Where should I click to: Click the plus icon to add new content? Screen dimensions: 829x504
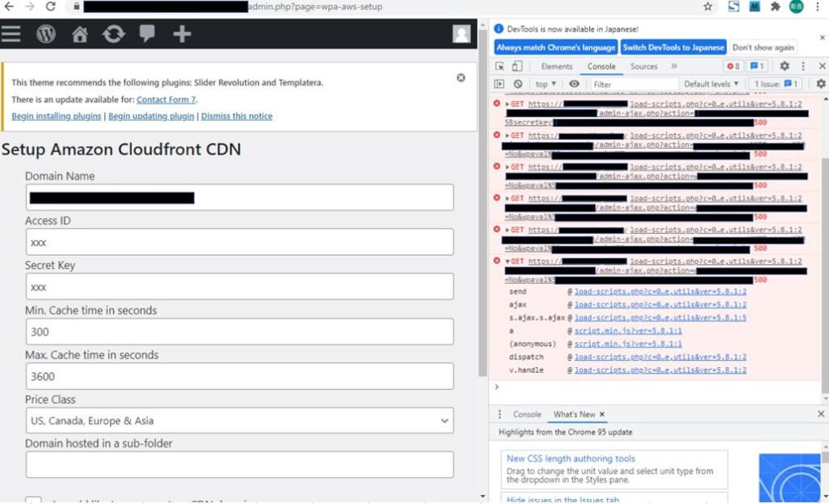coord(182,34)
